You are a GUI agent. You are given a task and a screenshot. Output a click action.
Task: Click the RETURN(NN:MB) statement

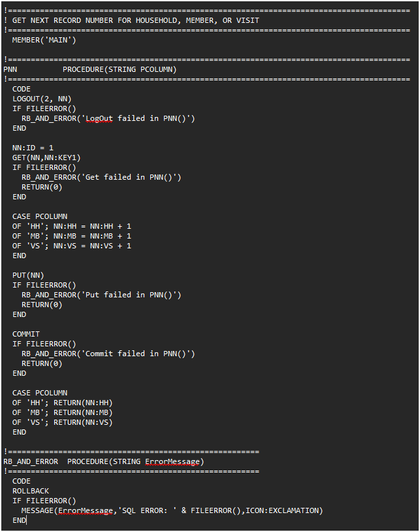[x=78, y=412]
